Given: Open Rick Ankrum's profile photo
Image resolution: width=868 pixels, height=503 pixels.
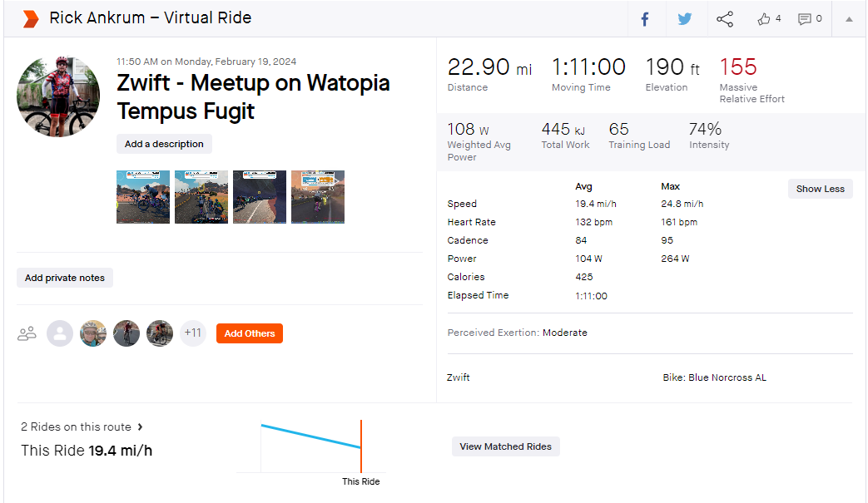Looking at the screenshot, I should click(x=59, y=96).
